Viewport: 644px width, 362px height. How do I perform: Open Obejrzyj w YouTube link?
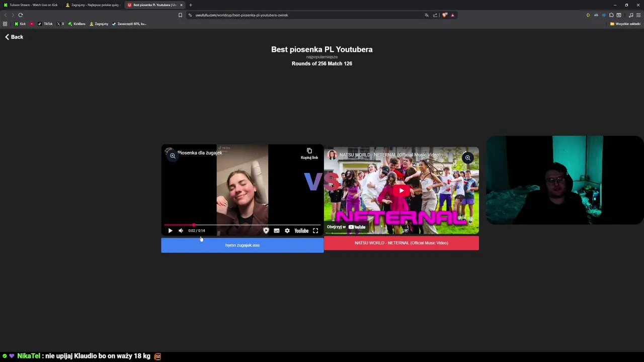pos(346,227)
